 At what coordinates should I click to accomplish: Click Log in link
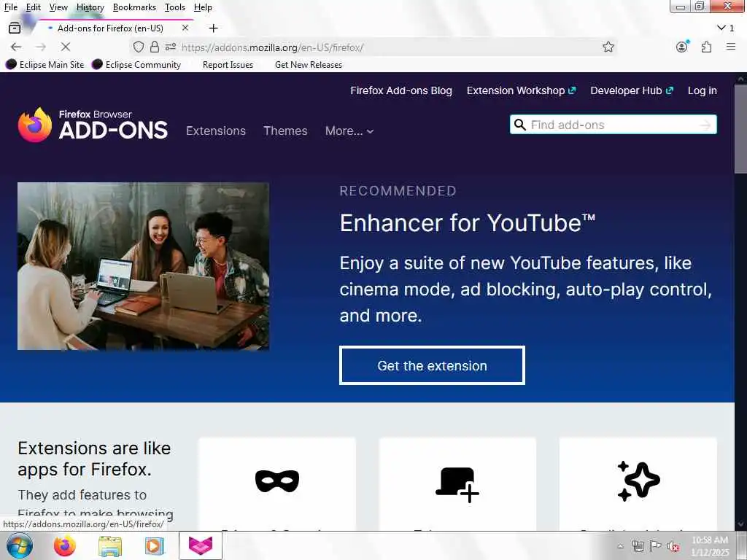tap(703, 90)
